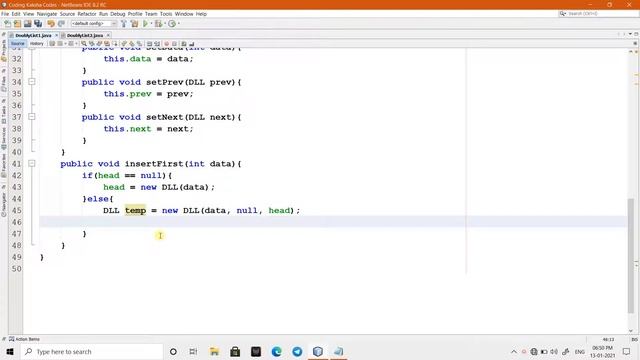Click the Undo toolbar icon
This screenshot has width=640, height=360.
51,24
